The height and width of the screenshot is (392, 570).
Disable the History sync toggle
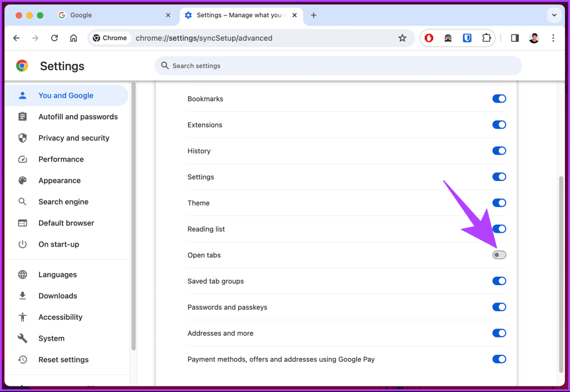(x=499, y=150)
